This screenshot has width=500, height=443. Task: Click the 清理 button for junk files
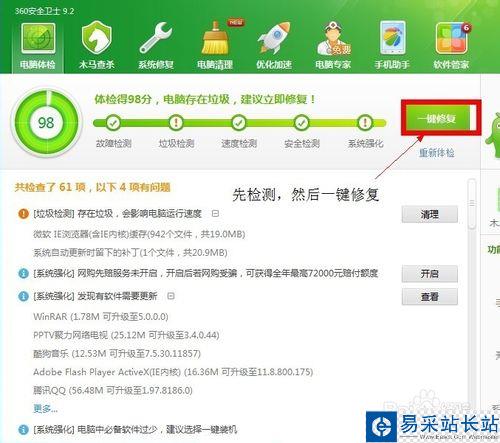(x=430, y=214)
